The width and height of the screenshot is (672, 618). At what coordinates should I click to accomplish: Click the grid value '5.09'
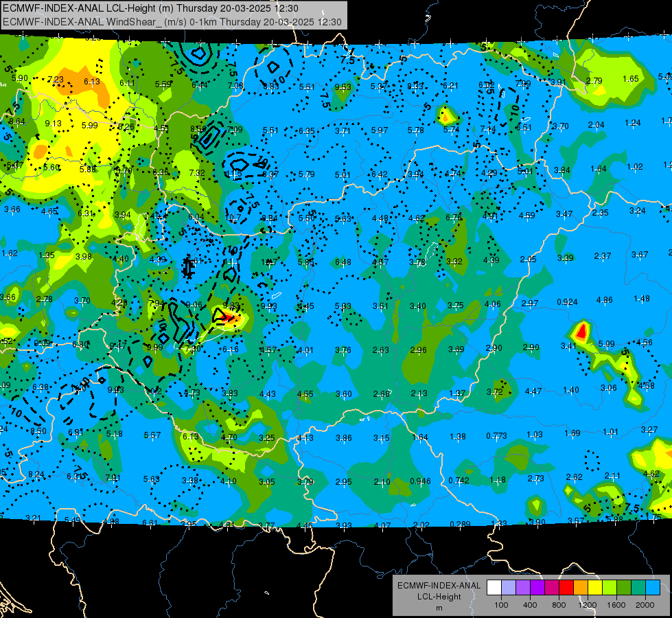[x=606, y=344]
